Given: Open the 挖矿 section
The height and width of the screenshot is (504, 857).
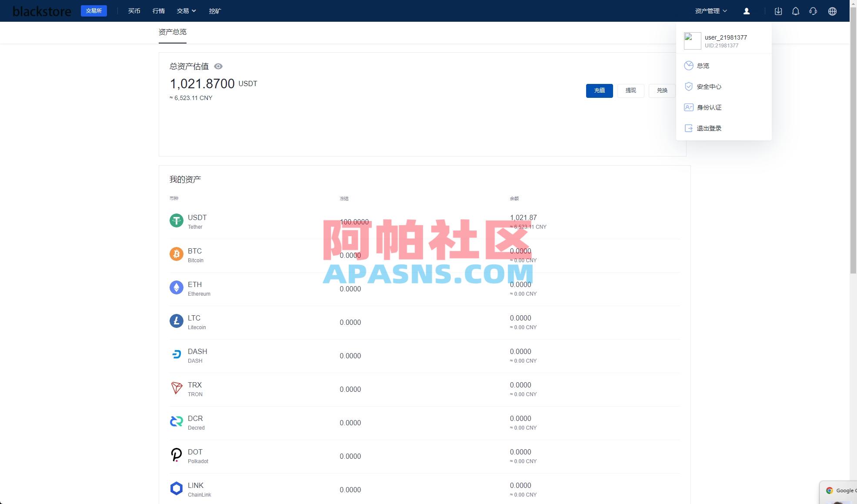Looking at the screenshot, I should [214, 10].
